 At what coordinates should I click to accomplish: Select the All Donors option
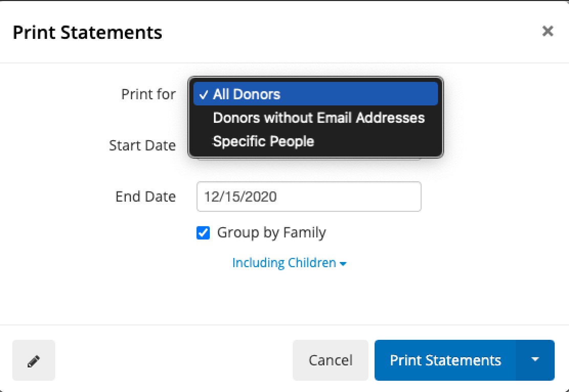tap(247, 94)
